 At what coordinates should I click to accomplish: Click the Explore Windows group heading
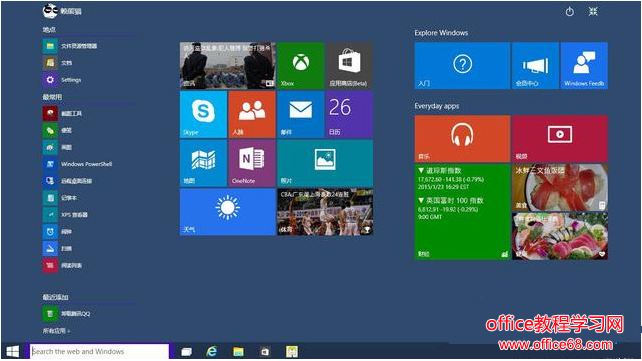coord(441,33)
